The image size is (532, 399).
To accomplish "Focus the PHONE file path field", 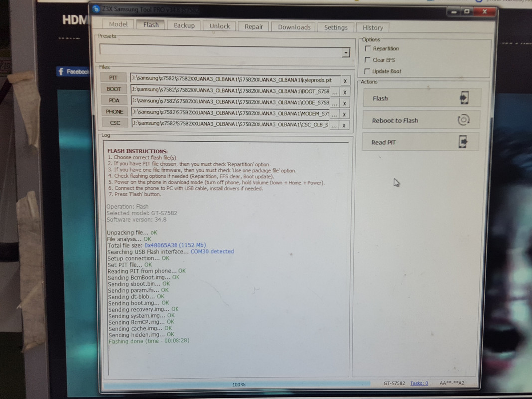I will point(230,113).
